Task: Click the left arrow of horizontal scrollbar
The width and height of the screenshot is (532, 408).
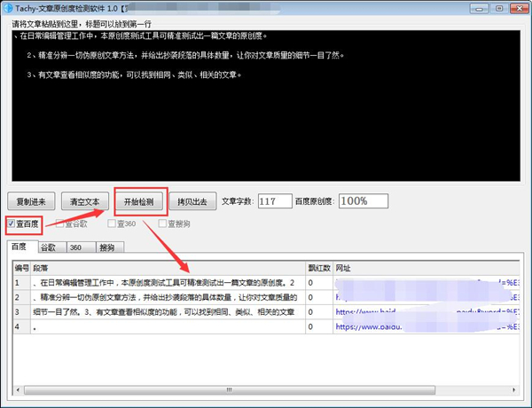Action: (20, 391)
